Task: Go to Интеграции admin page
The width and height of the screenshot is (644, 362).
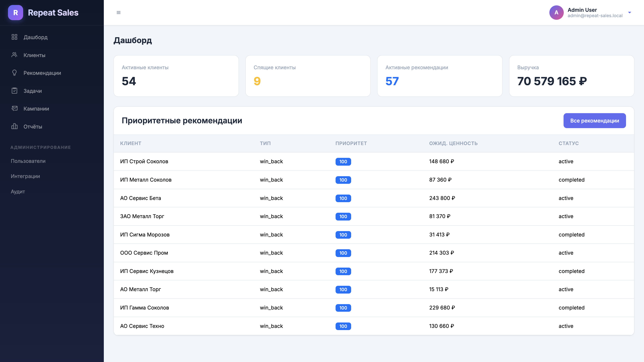Action: [25, 176]
